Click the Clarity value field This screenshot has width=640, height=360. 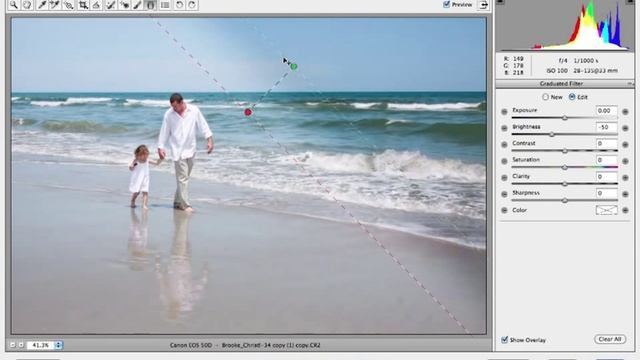click(x=606, y=177)
